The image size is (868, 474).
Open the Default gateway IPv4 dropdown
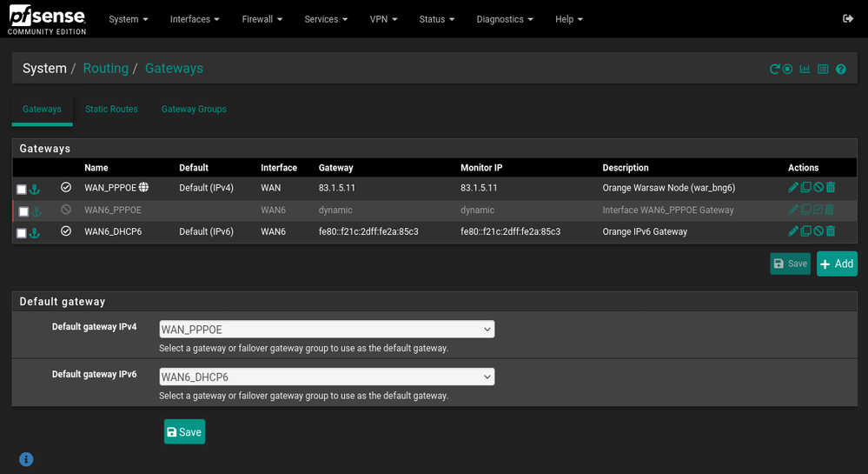(327, 330)
